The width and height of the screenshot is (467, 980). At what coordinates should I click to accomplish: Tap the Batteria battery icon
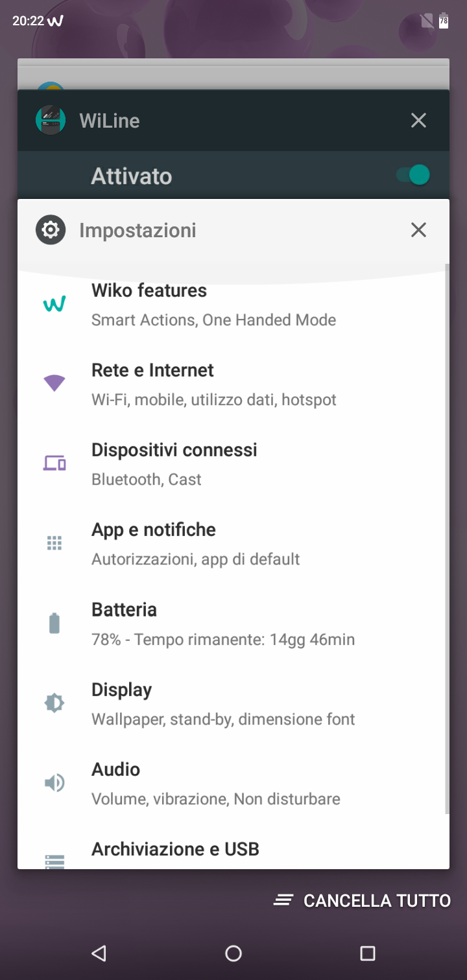click(54, 623)
